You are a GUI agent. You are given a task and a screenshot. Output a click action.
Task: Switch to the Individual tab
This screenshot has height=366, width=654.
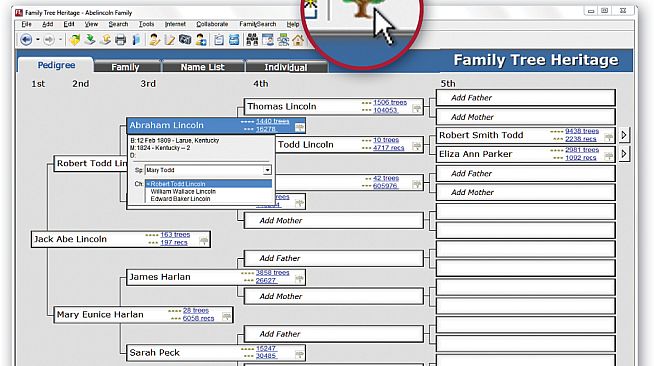286,67
